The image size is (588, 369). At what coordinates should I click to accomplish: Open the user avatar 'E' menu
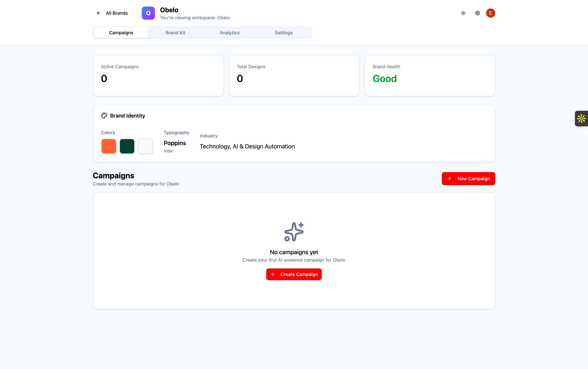[490, 13]
